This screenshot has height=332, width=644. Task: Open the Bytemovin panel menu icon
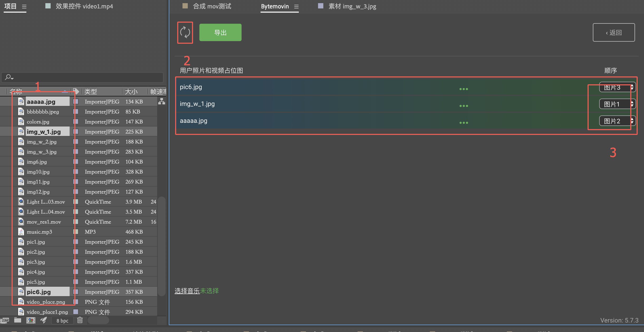[296, 7]
